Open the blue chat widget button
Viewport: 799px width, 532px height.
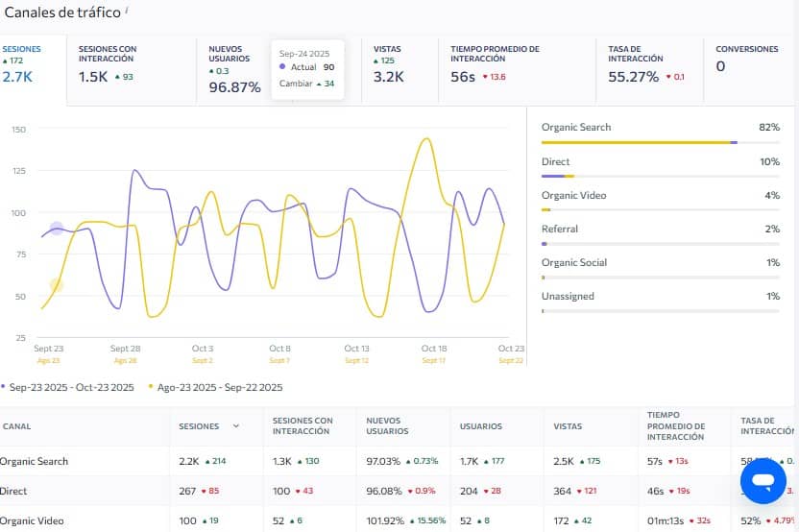pos(763,481)
